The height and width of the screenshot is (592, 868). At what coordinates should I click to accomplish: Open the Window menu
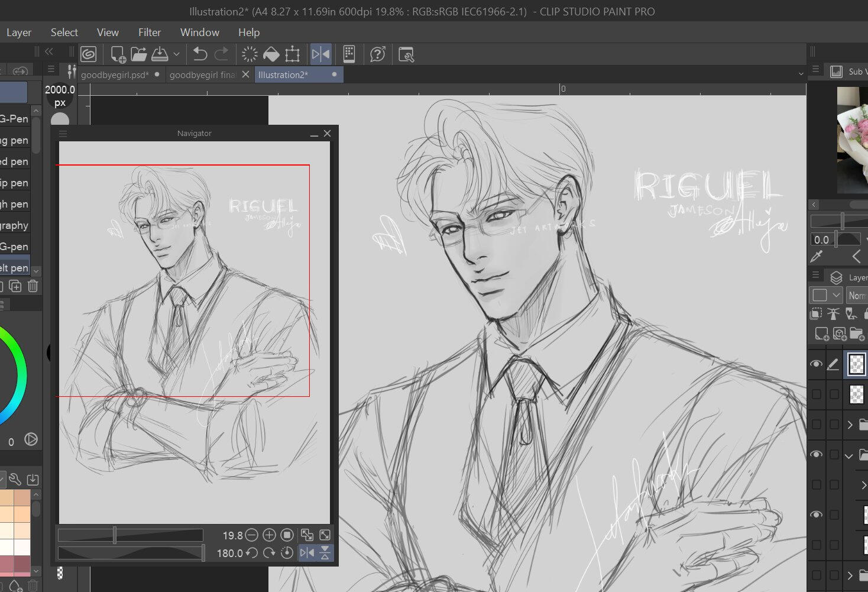click(200, 33)
